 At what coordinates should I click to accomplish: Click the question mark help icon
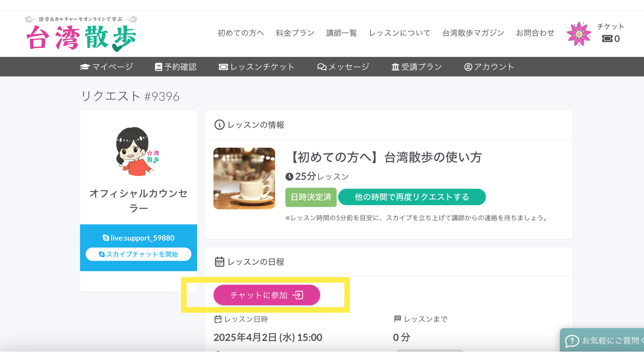tap(572, 341)
